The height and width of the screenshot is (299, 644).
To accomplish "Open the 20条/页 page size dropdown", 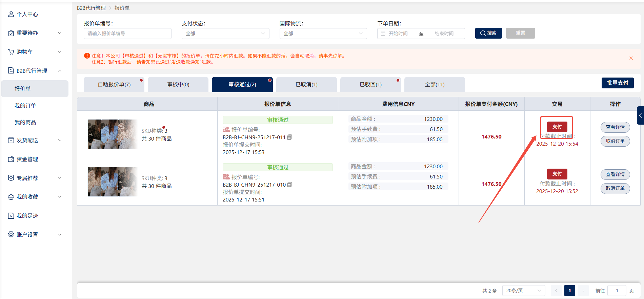I will click(x=524, y=291).
